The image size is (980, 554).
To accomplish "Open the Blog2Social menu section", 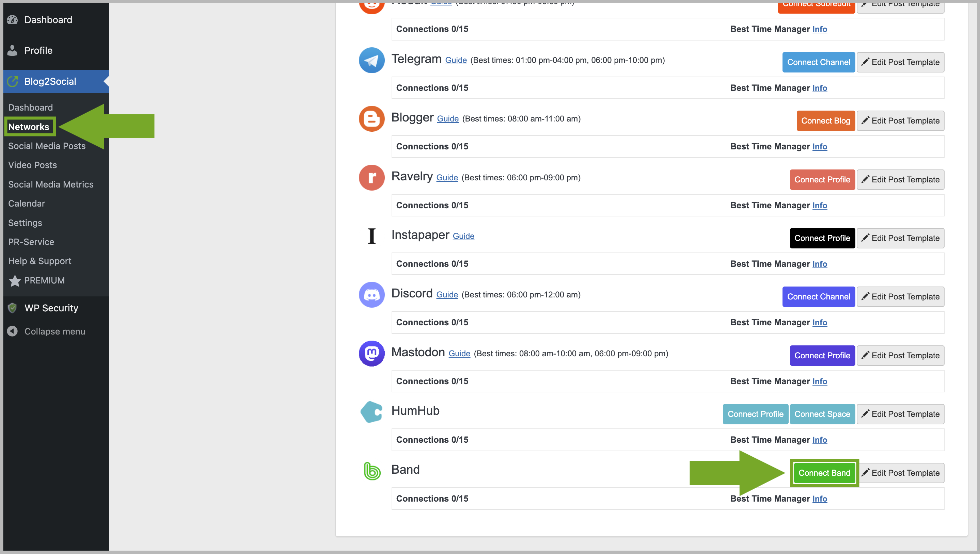I will 50,81.
